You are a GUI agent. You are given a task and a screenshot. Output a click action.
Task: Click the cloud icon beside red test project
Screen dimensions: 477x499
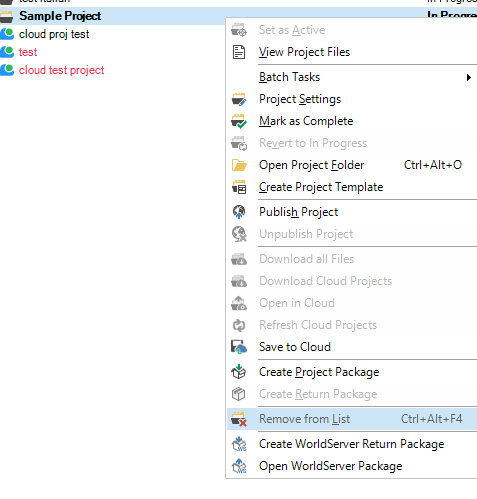coord(7,52)
